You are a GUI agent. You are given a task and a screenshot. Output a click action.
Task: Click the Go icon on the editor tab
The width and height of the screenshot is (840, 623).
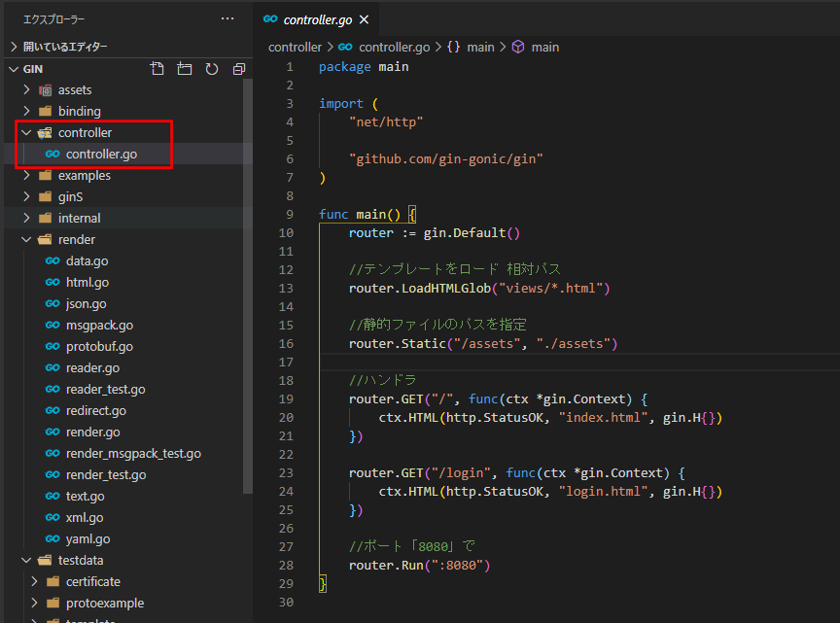pyautogui.click(x=270, y=19)
